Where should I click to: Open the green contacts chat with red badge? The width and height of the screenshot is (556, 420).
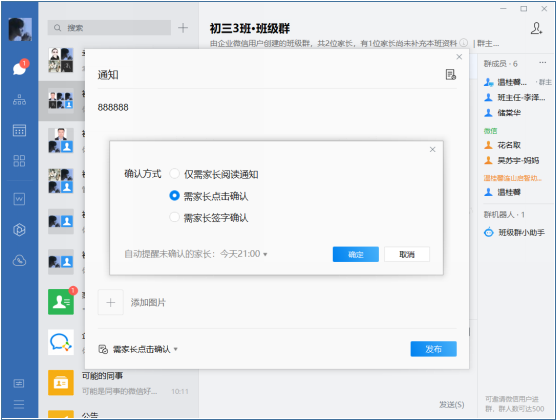coord(61,302)
